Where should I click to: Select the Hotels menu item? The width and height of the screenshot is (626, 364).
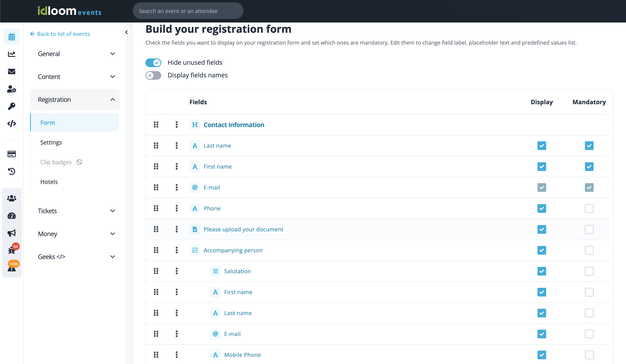(49, 182)
